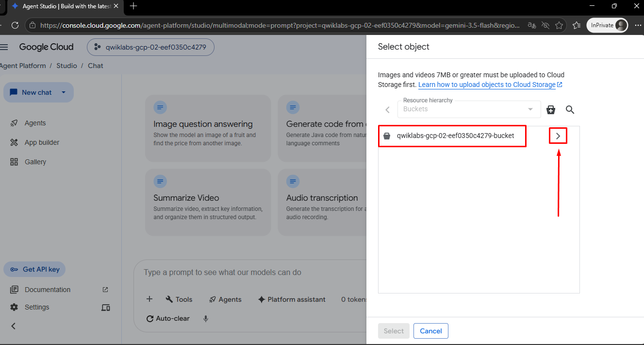Image resolution: width=644 pixels, height=345 pixels.
Task: Open Gallery in the sidebar
Action: (35, 162)
